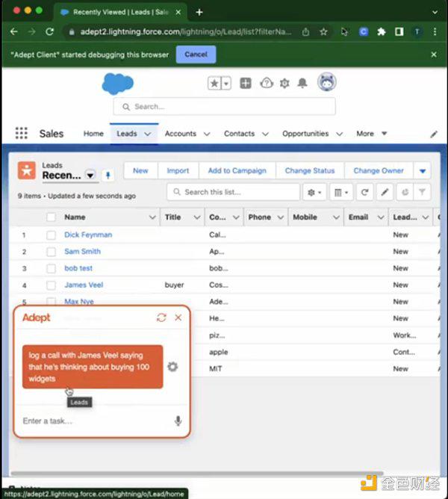Image resolution: width=448 pixels, height=499 pixels.
Task: Click the Adept panel refresh icon
Action: (161, 317)
